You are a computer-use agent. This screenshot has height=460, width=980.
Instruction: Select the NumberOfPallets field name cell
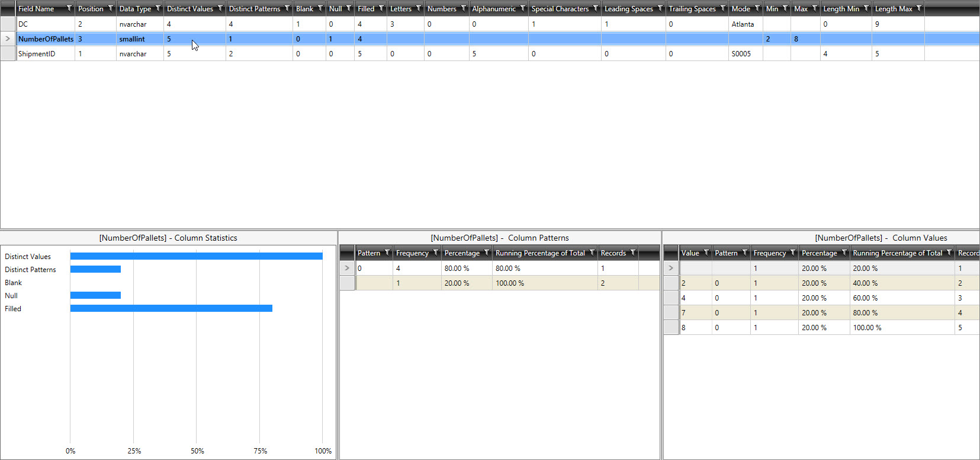point(46,39)
